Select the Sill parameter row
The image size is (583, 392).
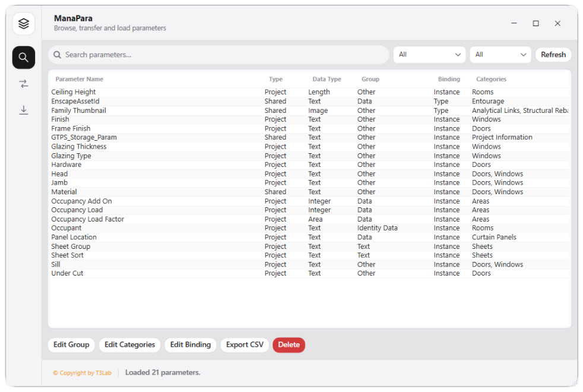309,264
